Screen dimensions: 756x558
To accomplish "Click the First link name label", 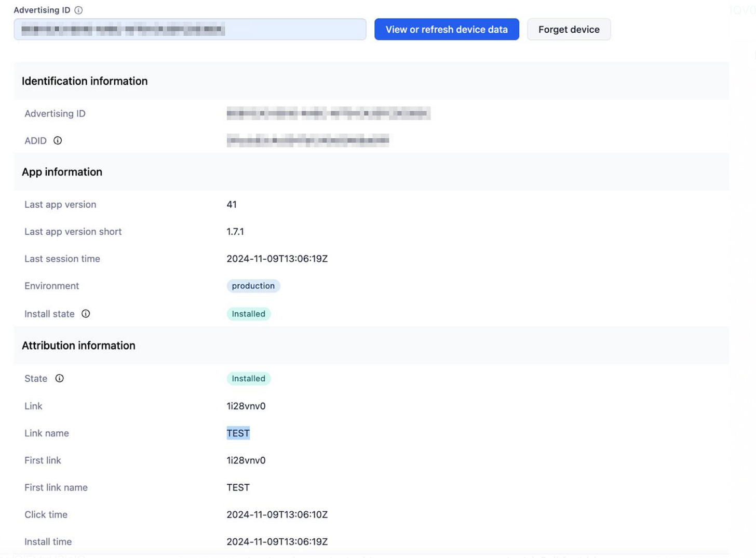I will 56,487.
